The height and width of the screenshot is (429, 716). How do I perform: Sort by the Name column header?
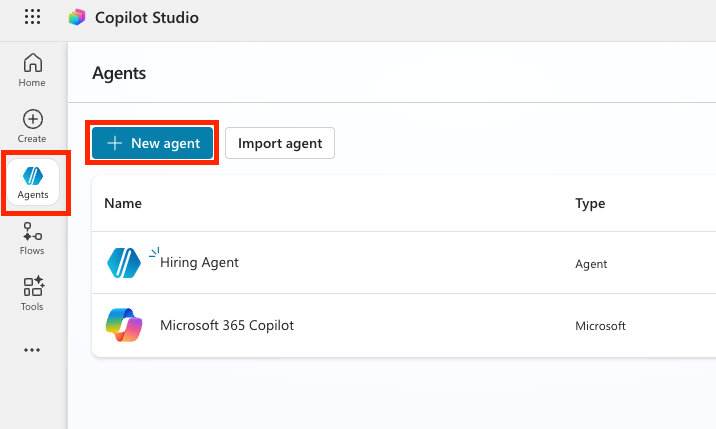[123, 203]
